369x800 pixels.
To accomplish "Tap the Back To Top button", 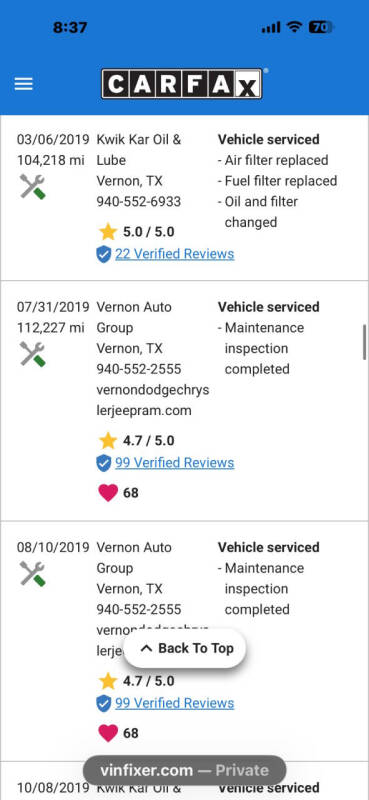I will pyautogui.click(x=185, y=648).
